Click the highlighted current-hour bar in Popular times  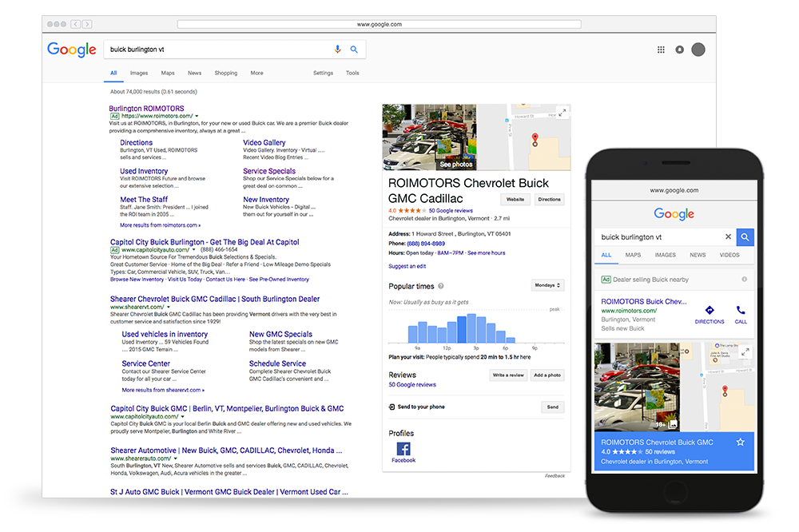(462, 329)
